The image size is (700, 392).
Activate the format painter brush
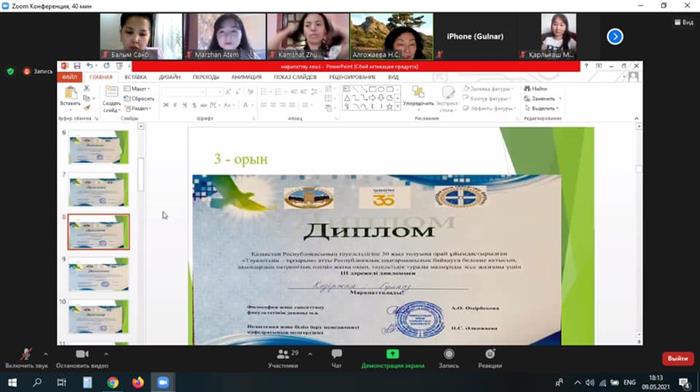[87, 108]
